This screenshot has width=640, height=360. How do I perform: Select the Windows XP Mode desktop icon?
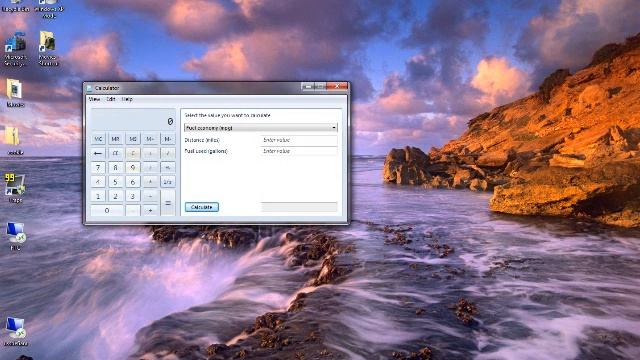(x=49, y=9)
